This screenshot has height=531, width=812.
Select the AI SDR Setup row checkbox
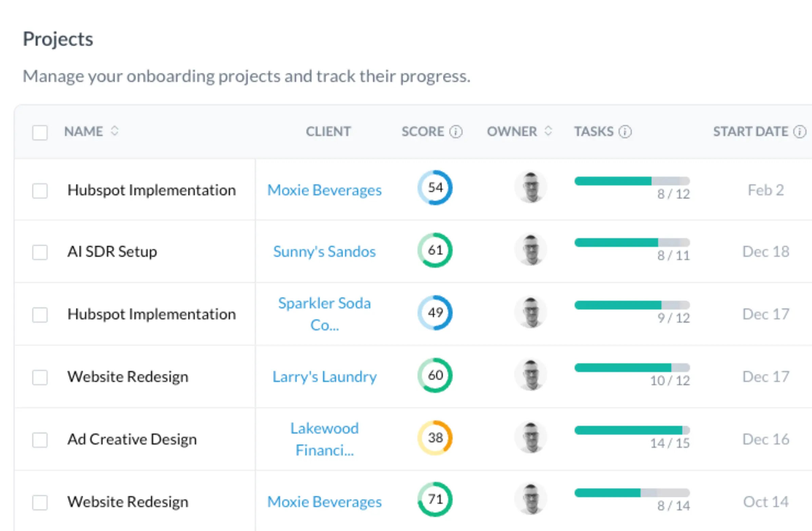pyautogui.click(x=40, y=252)
